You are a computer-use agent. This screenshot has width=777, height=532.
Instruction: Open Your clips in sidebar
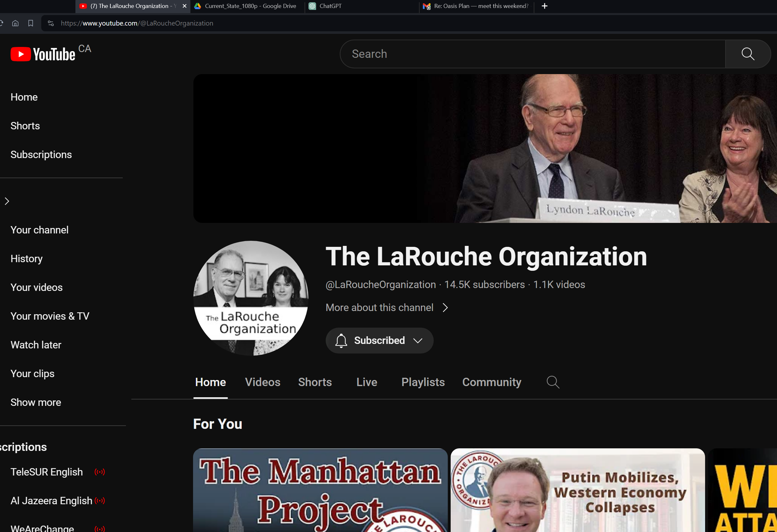pos(32,374)
